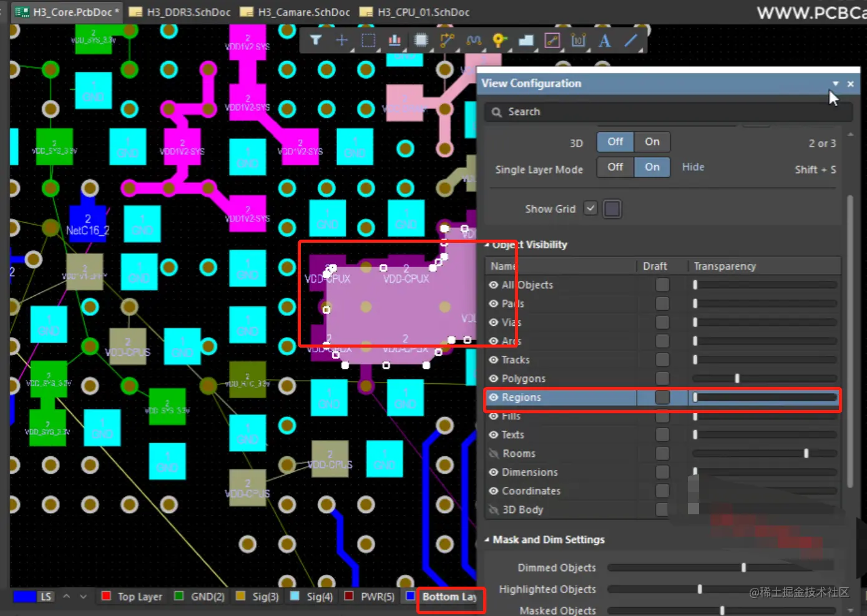The image size is (867, 616).
Task: Select the Bottom Layer tab
Action: (442, 597)
